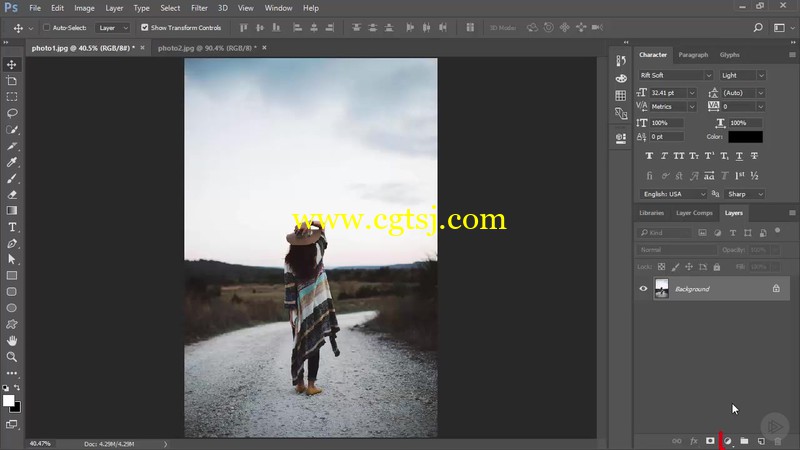Viewport: 800px width, 450px height.
Task: Open the black text Color swatch
Action: click(745, 137)
